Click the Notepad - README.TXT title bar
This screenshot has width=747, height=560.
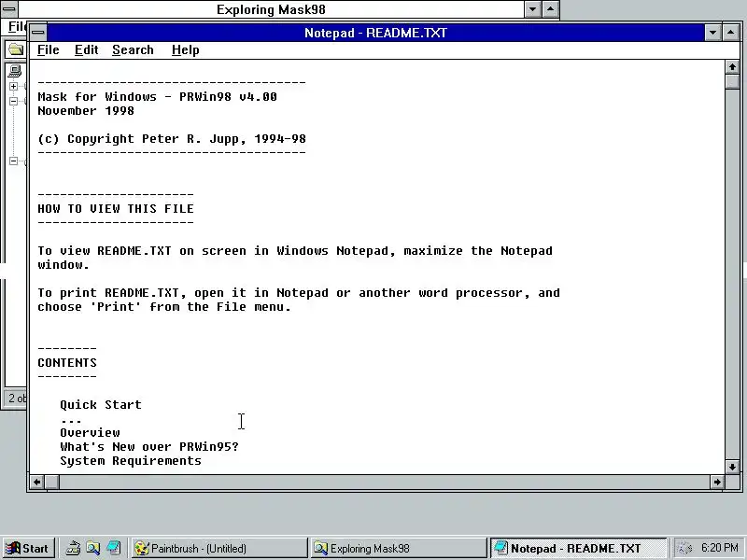pyautogui.click(x=375, y=33)
